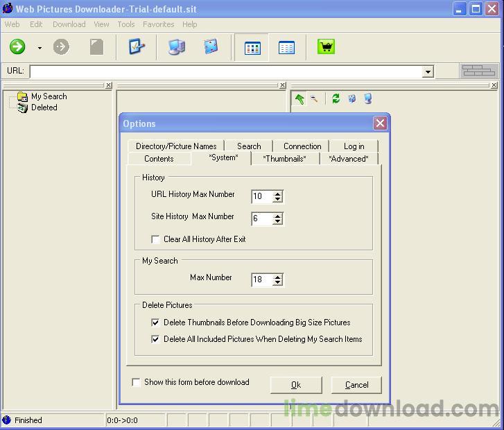Click the URL History Max Number field
Image resolution: width=504 pixels, height=430 pixels.
click(262, 196)
